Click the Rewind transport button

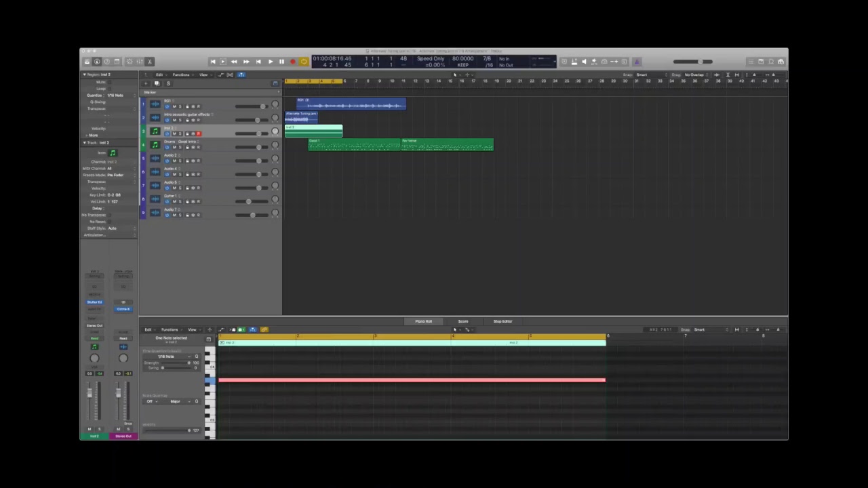(234, 62)
